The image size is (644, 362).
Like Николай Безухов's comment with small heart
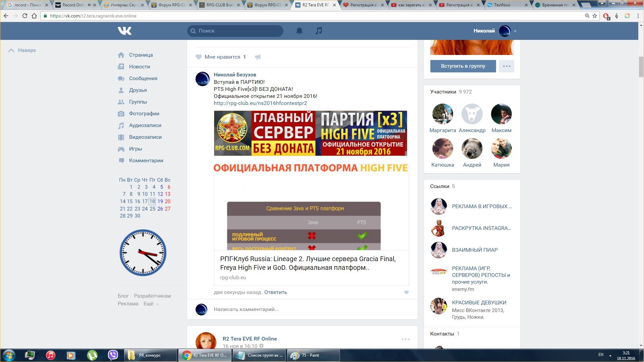[x=406, y=292]
